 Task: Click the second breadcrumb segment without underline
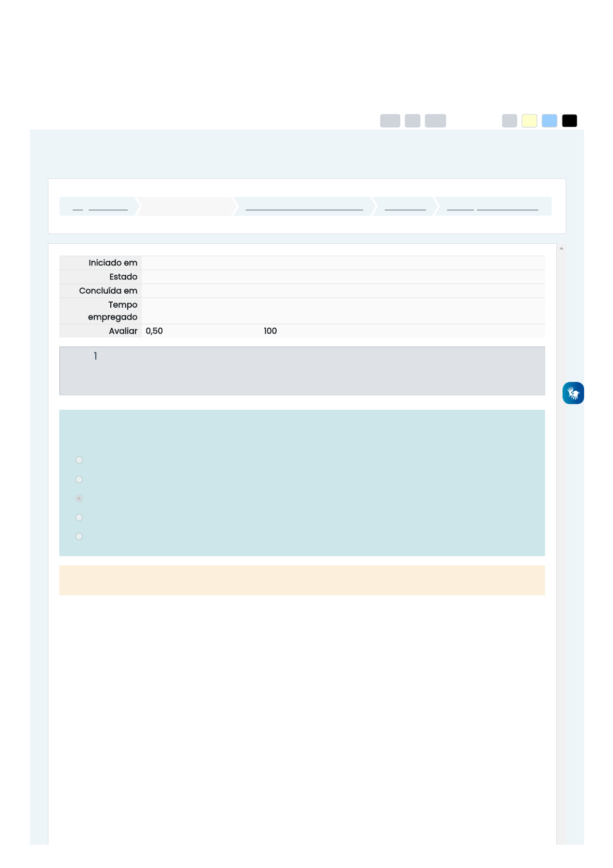click(186, 207)
